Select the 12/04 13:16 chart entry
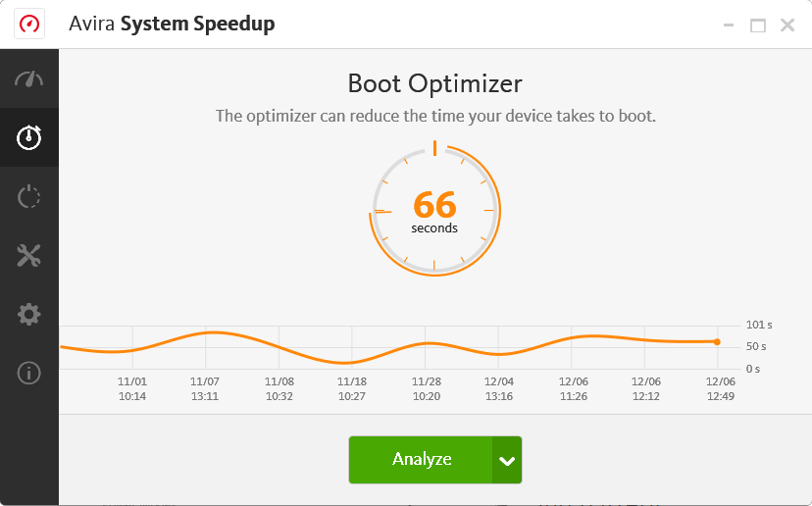This screenshot has width=812, height=506. [499, 388]
